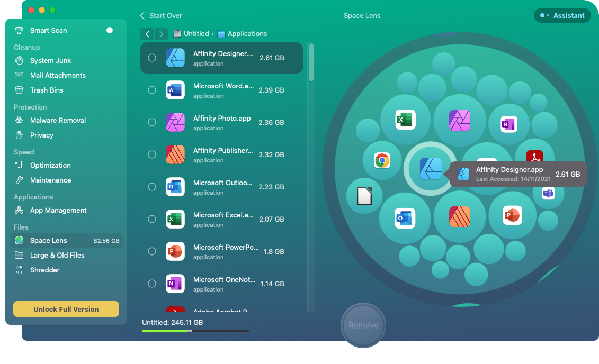Click Microsoft Word icon in file list
This screenshot has height=364, width=599.
coord(175,90)
